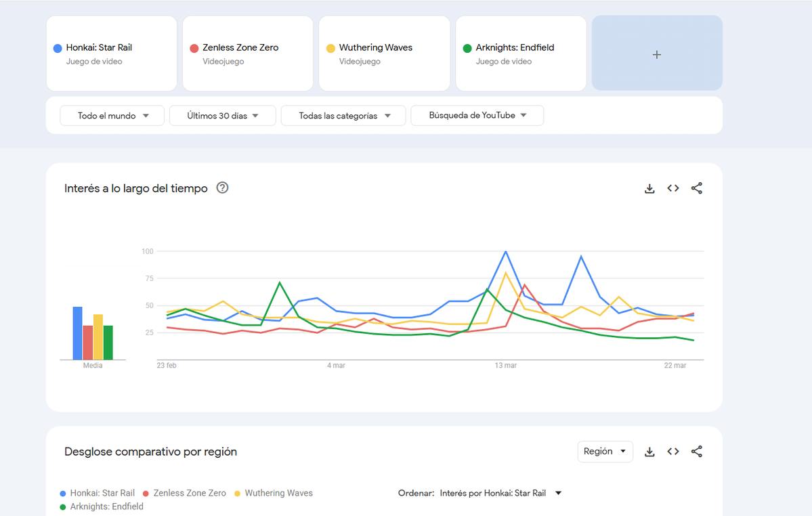Click the Media label under the bar chart
This screenshot has width=812, height=516.
coord(93,366)
